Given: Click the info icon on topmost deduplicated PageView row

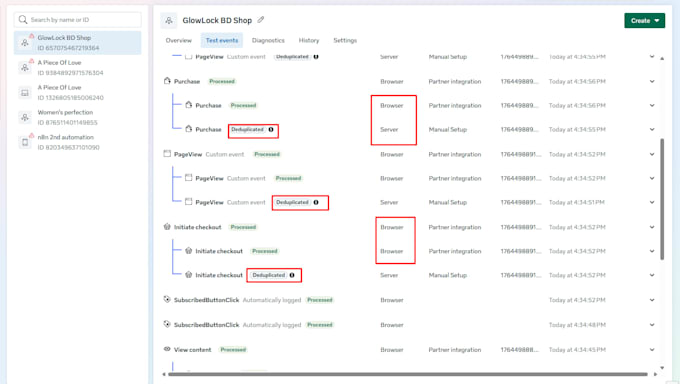Looking at the screenshot, I should pyautogui.click(x=316, y=57).
